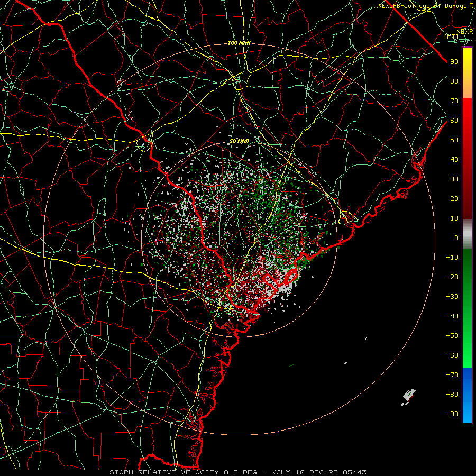Select the -90 value on velocity scale

452,414
